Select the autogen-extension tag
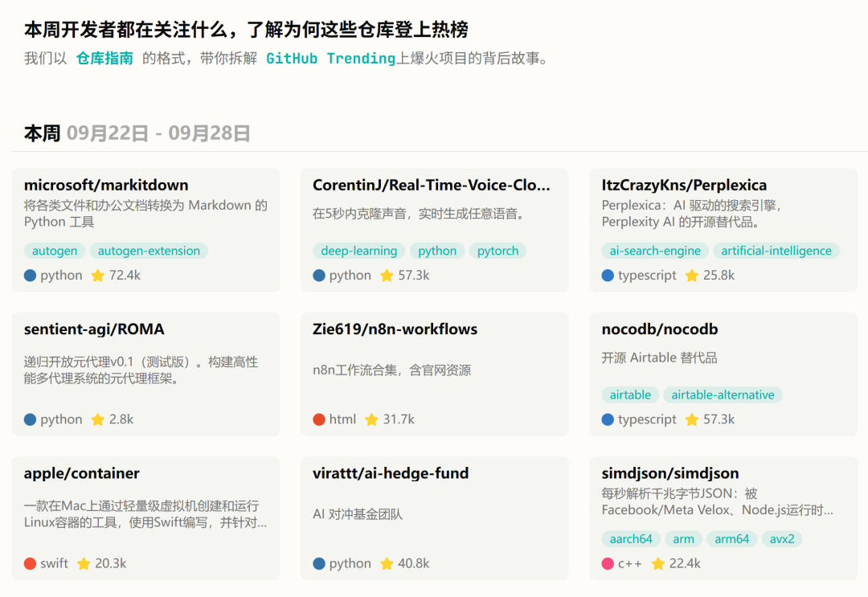The image size is (868, 597). click(x=149, y=251)
